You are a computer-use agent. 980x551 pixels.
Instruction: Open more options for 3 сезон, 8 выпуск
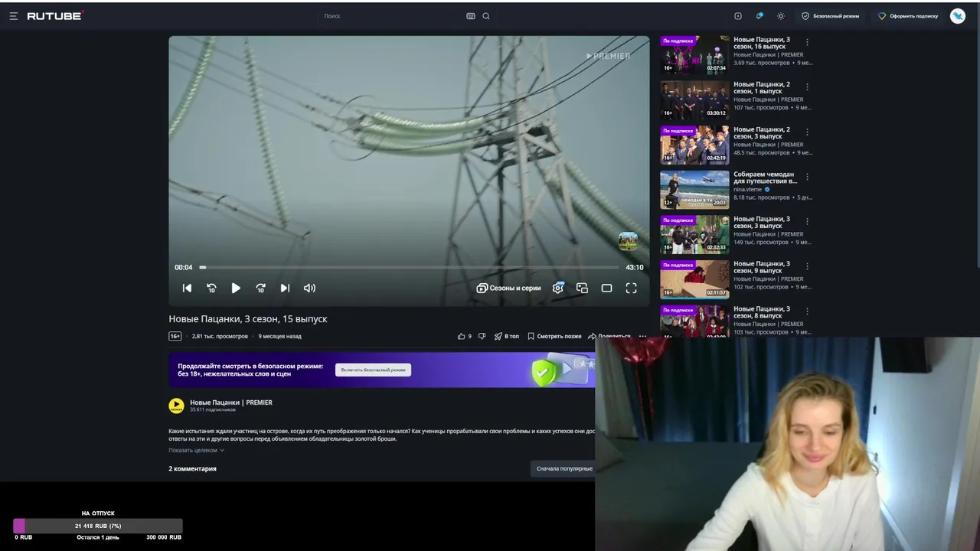(807, 311)
